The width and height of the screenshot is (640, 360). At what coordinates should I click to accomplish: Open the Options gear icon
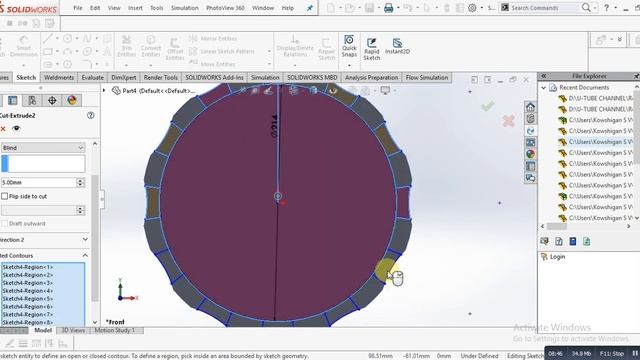(x=472, y=8)
